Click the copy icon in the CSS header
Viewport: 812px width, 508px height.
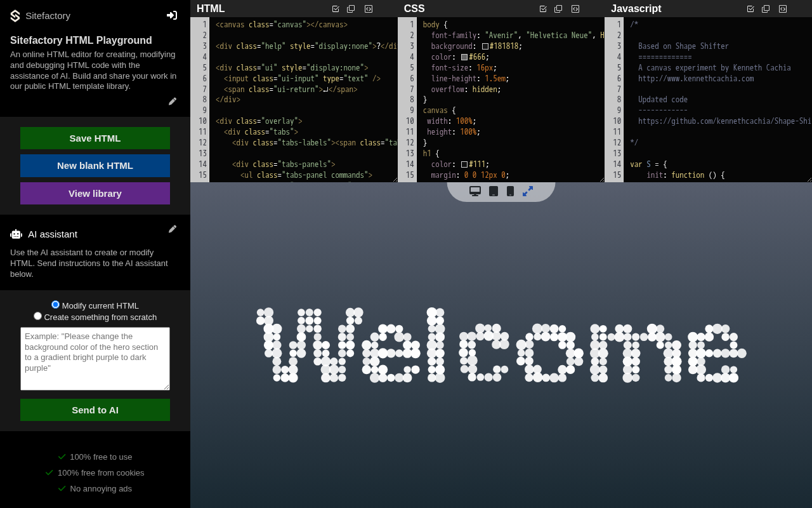(x=558, y=9)
